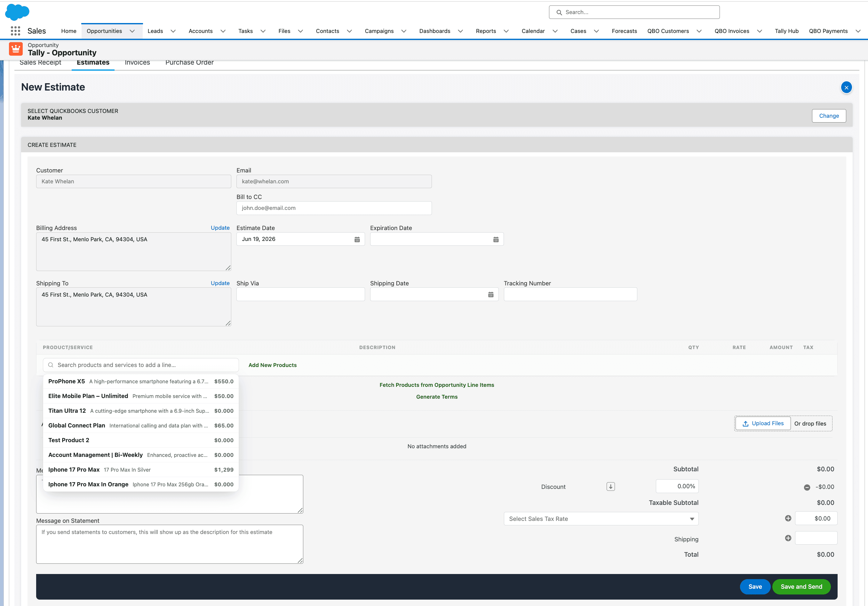Screen dimensions: 868x606
Task: Select ProPhone X5 from product list
Action: point(141,381)
